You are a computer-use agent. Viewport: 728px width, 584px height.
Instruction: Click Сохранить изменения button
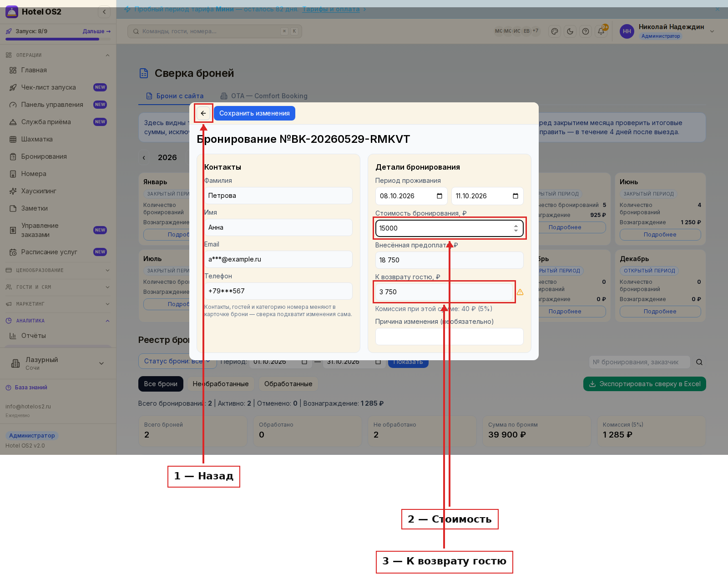coord(254,113)
